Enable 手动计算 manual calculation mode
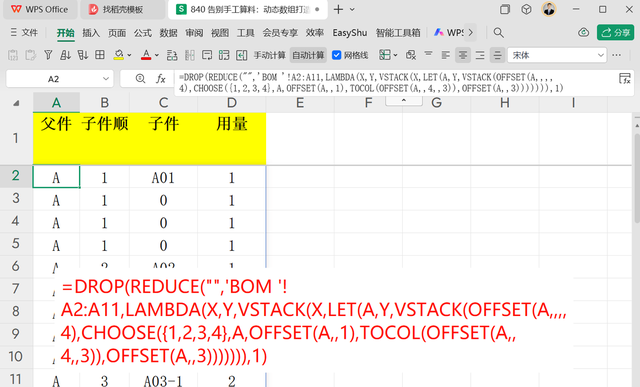The height and width of the screenshot is (387, 640). [269, 55]
